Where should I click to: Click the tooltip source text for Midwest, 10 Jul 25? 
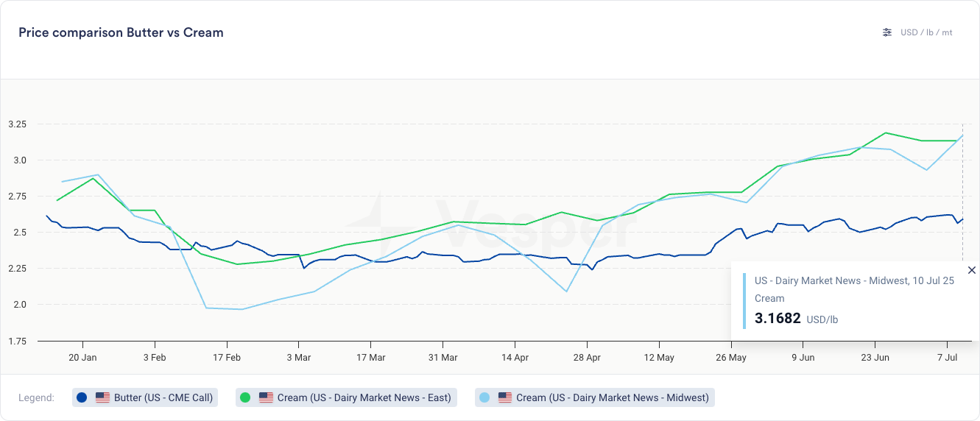pyautogui.click(x=854, y=280)
